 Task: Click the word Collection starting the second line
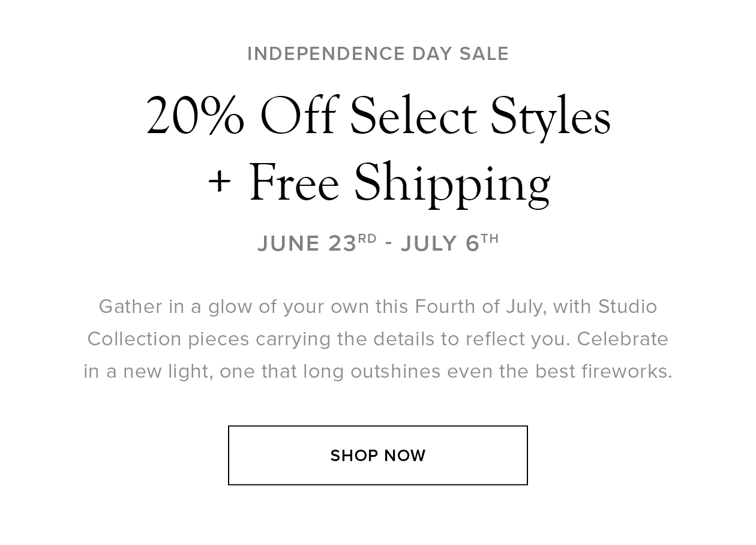pyautogui.click(x=134, y=339)
